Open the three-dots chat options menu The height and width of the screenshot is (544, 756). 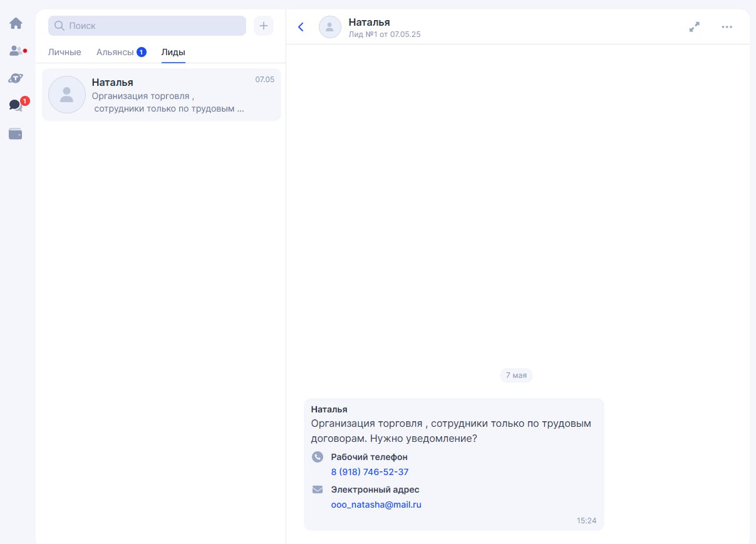point(727,27)
